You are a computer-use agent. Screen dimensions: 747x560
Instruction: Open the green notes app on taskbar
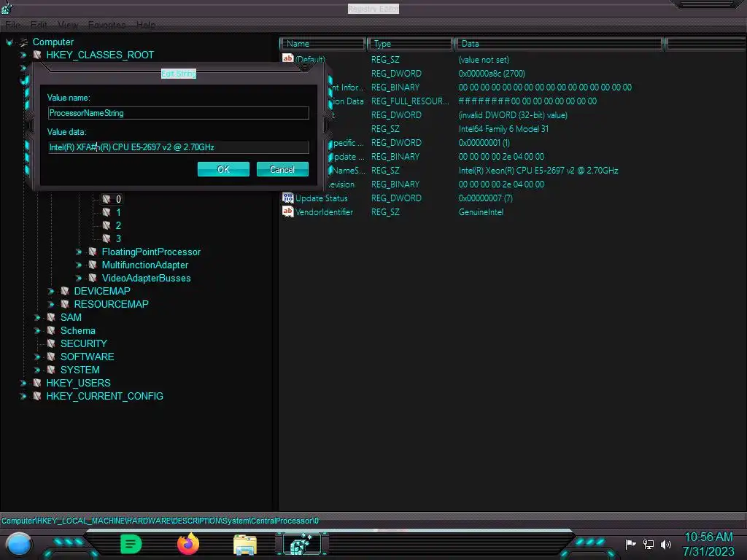pos(131,544)
